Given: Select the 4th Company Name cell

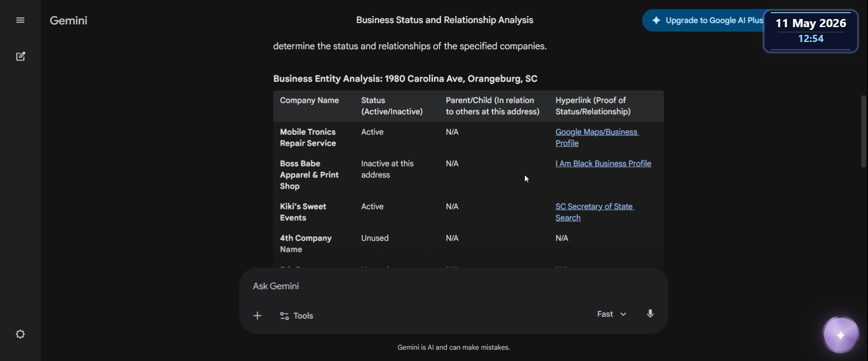Looking at the screenshot, I should (306, 244).
